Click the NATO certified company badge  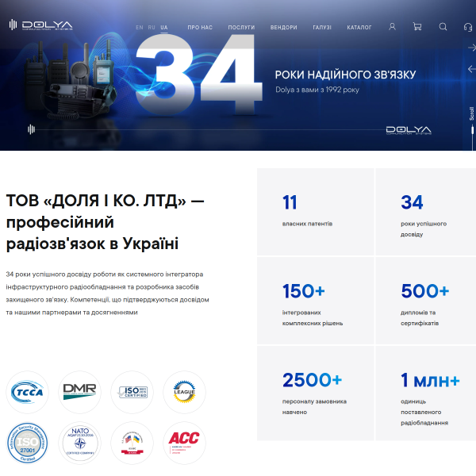coord(79,443)
